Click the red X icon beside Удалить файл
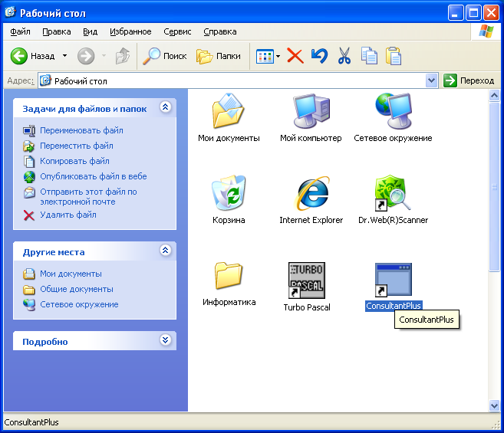The image size is (504, 433). pos(29,215)
